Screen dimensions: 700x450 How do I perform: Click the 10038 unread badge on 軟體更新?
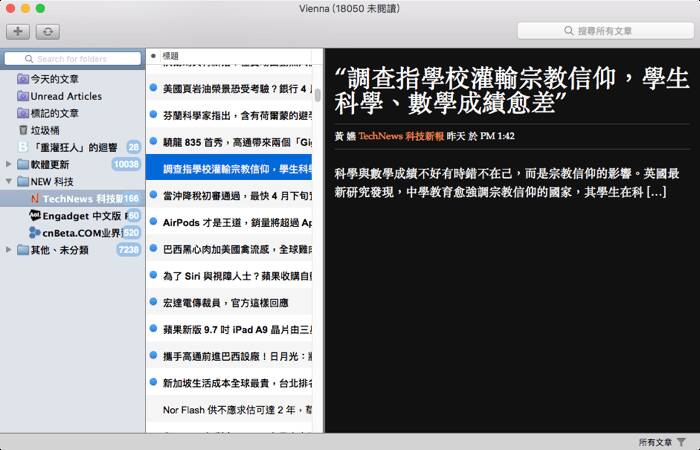[x=126, y=164]
